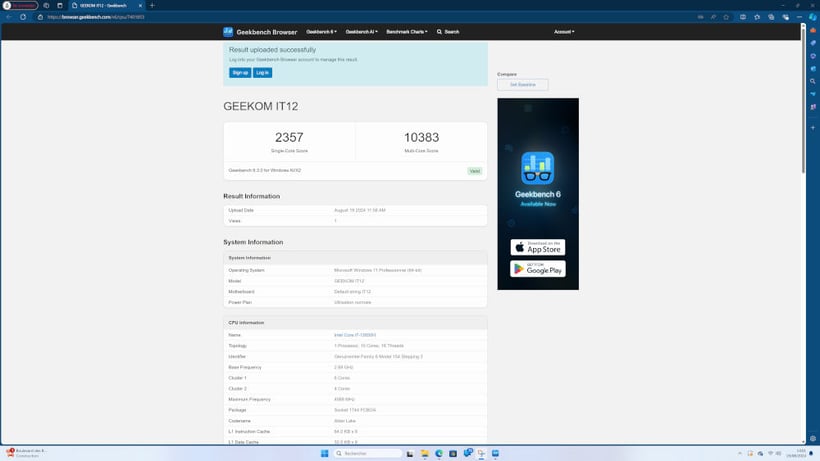
Task: Click the Windows taskbar search box
Action: click(x=368, y=453)
